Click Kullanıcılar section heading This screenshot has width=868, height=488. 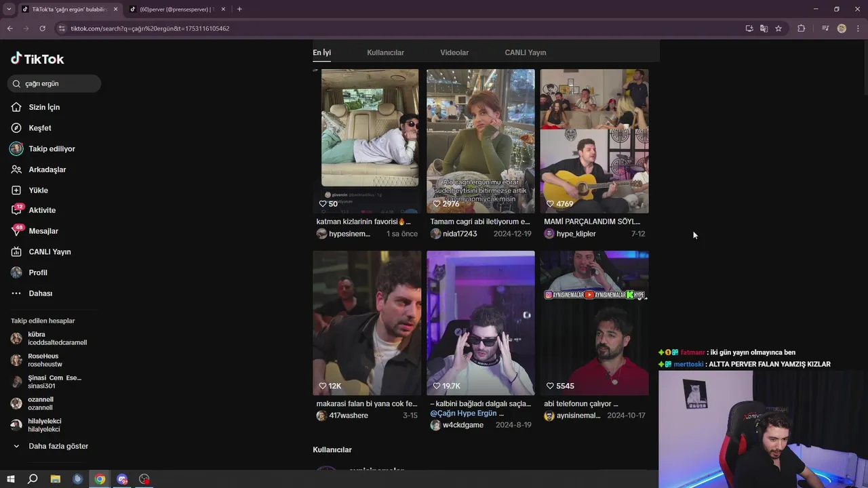click(x=332, y=450)
